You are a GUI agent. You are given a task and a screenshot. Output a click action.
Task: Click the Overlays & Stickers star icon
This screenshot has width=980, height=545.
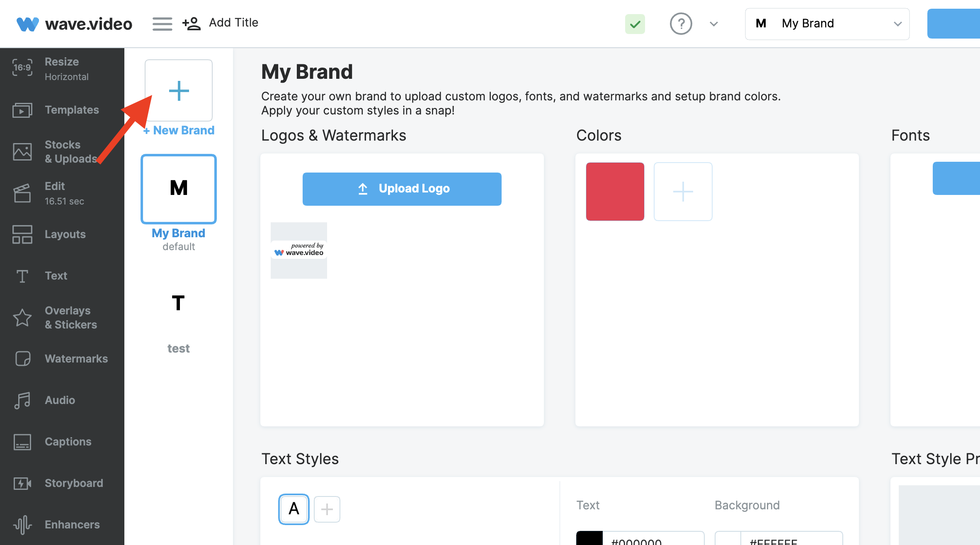tap(22, 318)
